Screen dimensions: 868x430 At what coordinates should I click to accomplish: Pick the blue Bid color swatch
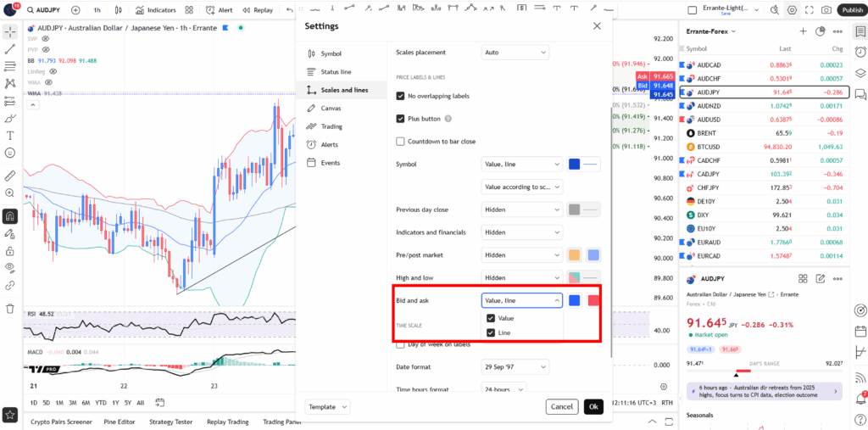(x=575, y=300)
